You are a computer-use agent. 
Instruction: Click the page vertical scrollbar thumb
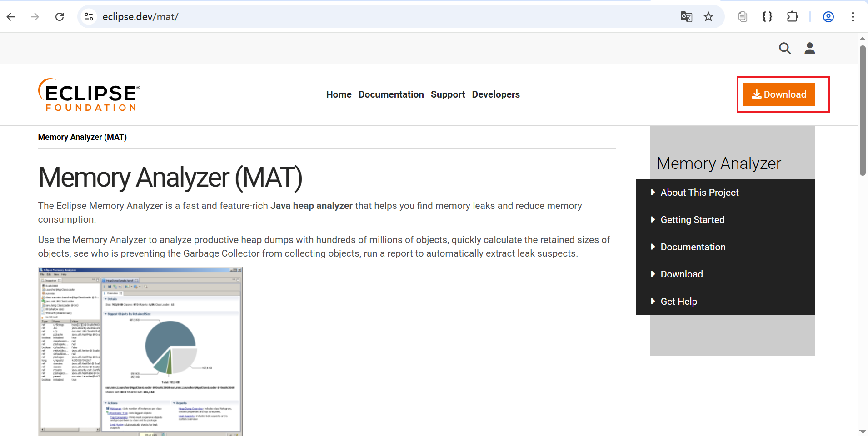point(863,110)
